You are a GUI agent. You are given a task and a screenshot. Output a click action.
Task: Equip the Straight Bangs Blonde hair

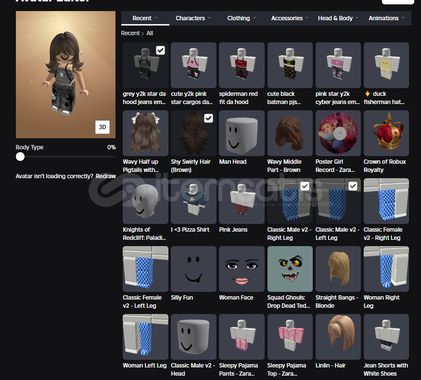(x=338, y=269)
